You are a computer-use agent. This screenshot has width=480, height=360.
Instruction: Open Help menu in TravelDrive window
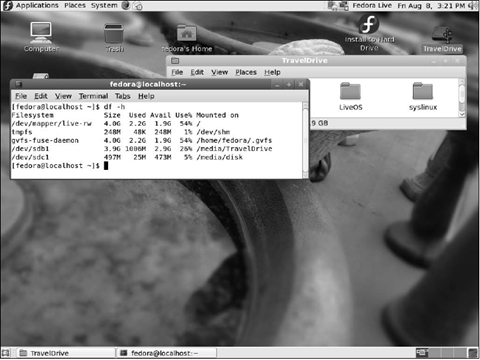(272, 72)
